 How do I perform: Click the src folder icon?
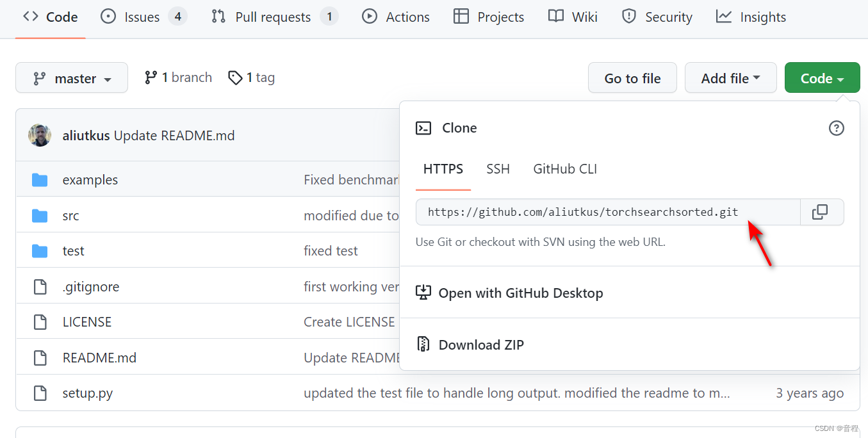point(40,216)
